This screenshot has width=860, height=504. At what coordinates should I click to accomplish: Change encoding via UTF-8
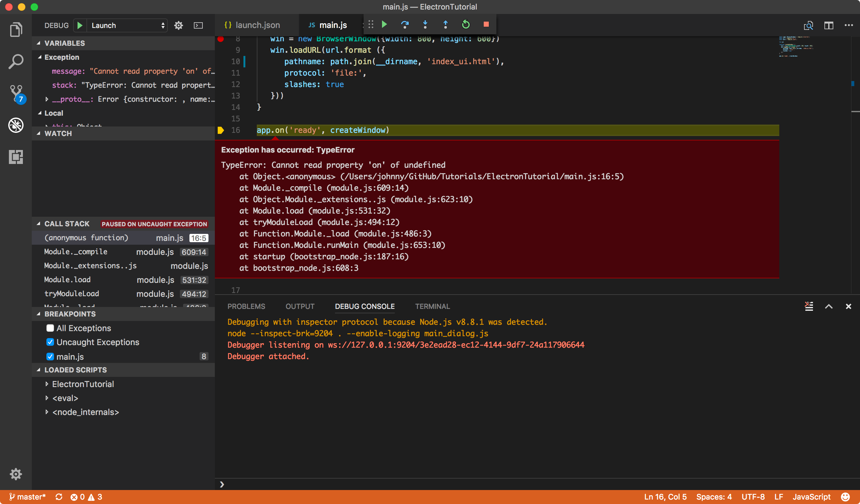[x=753, y=497]
